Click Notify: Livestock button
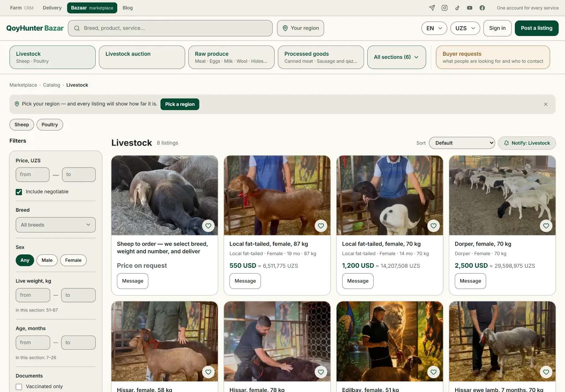This screenshot has height=392, width=565. pyautogui.click(x=527, y=143)
